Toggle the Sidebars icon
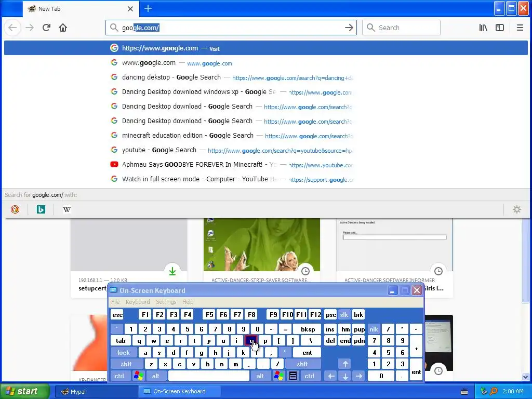 point(500,28)
